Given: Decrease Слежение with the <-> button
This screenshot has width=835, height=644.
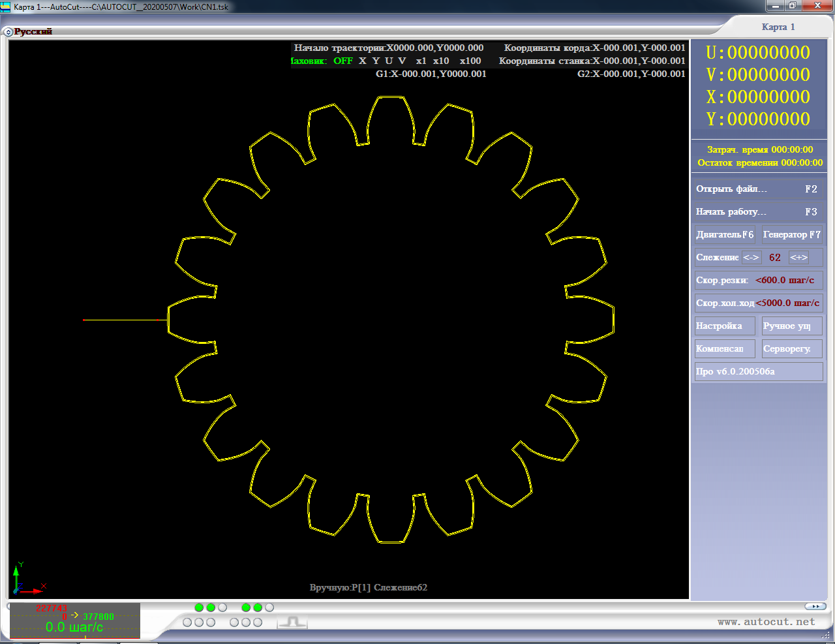Looking at the screenshot, I should pos(751,258).
